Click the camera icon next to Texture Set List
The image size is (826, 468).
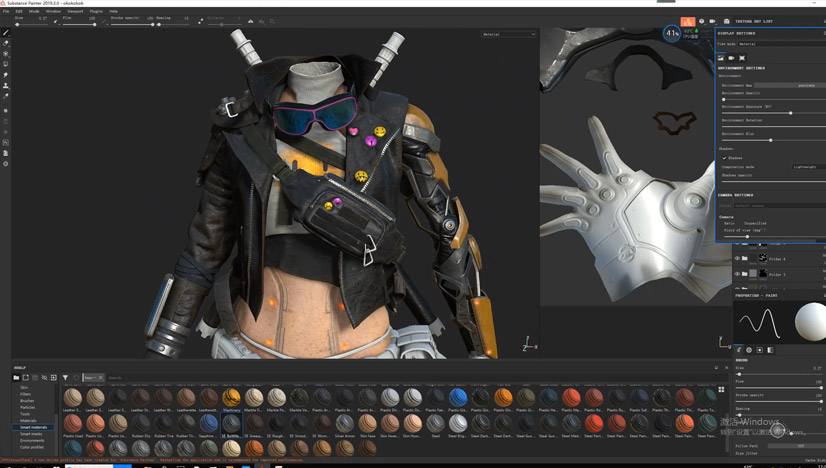point(712,21)
